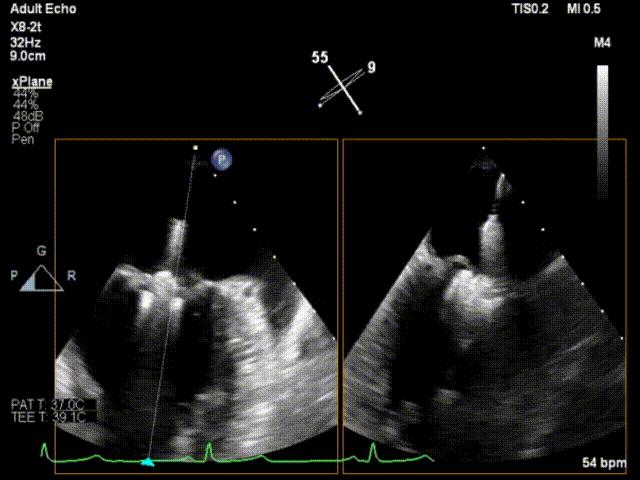Screen dimensions: 640x480
Task: Click the 'TEE T: 39.1C' probe temperature
Action: [x=48, y=417]
